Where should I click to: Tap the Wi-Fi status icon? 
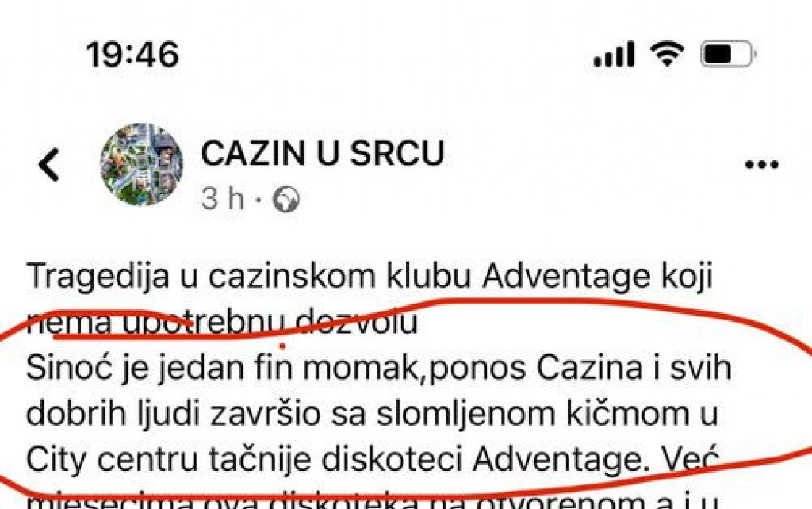pos(668,54)
